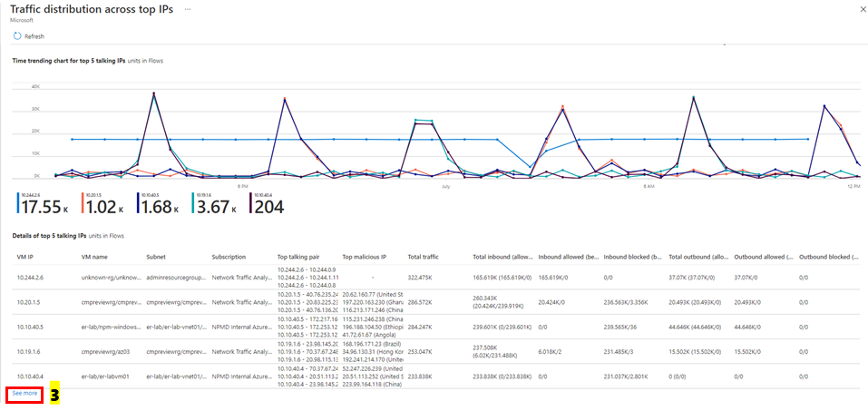Screen dimensions: 868x411
Task: Open the ellipsis menu beside the title
Action: (188, 10)
